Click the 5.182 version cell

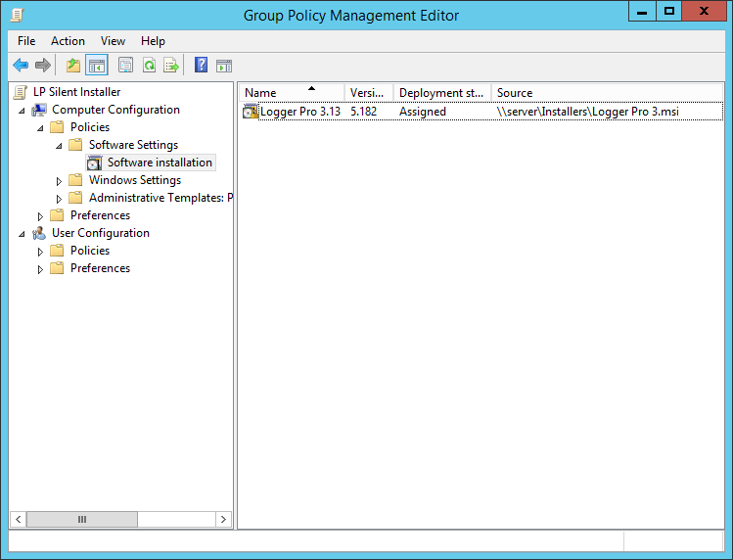pos(363,112)
